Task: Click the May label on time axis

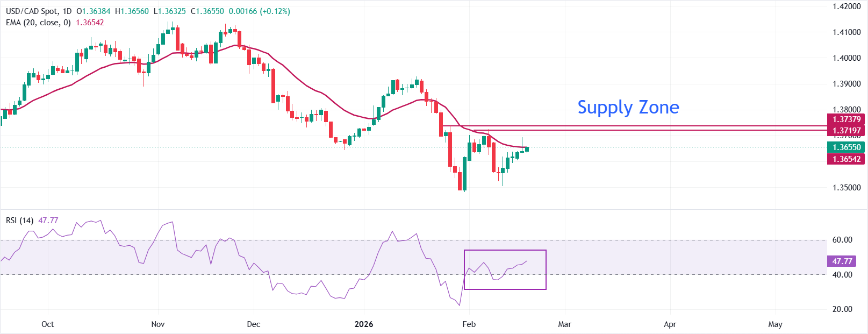Action: (775, 324)
